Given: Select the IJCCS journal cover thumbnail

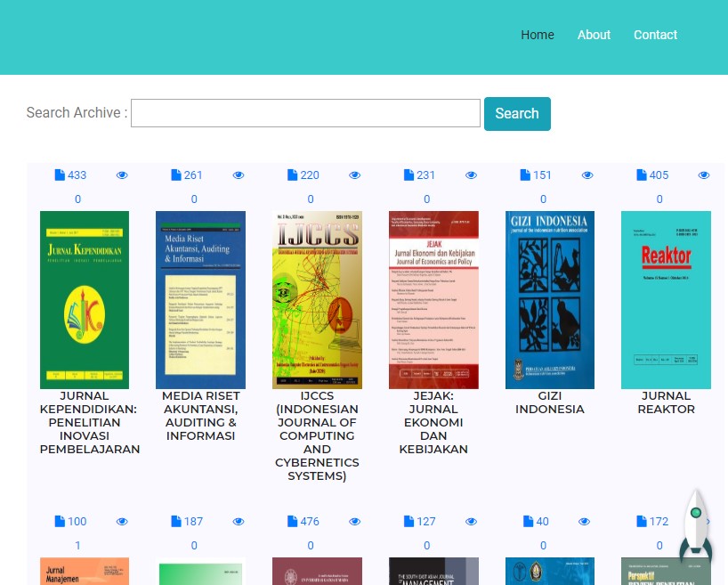Looking at the screenshot, I should pos(317,299).
